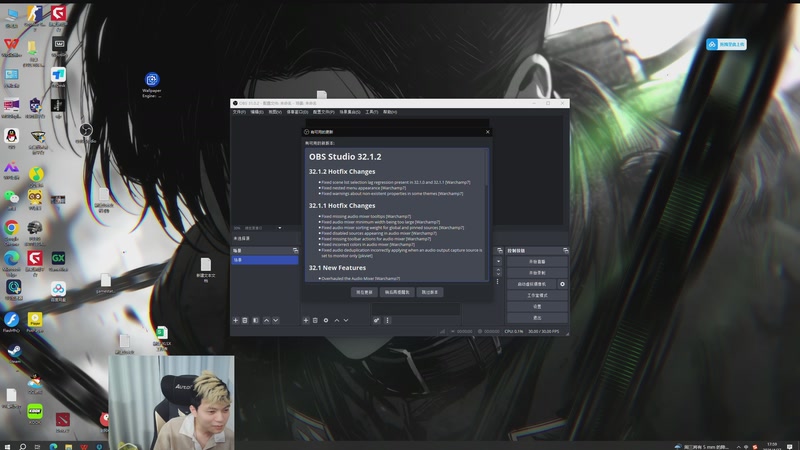Click the release notes vertical scrollbar
800x450 pixels.
486,214
